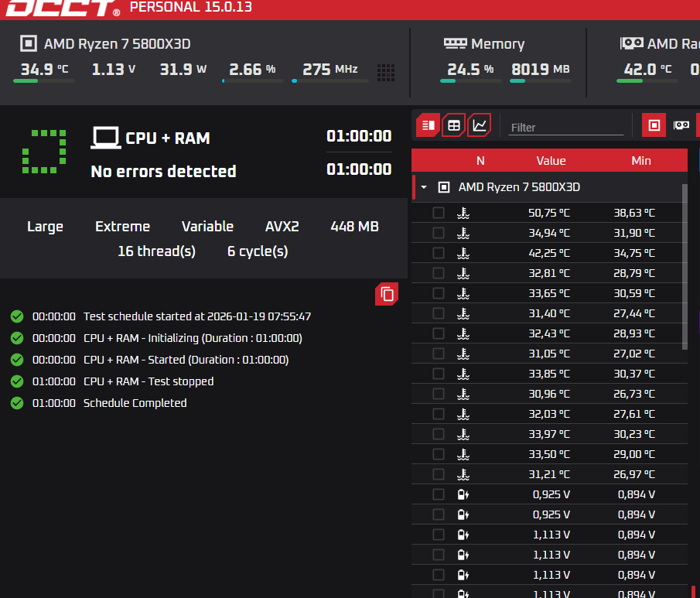This screenshot has width=700, height=598.
Task: Click the Memory usage 24.5 % bar
Action: 470,80
